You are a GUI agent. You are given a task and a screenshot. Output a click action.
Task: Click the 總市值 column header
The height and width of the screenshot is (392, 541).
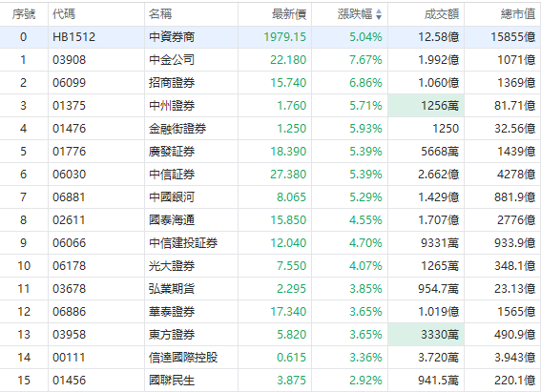[518, 14]
